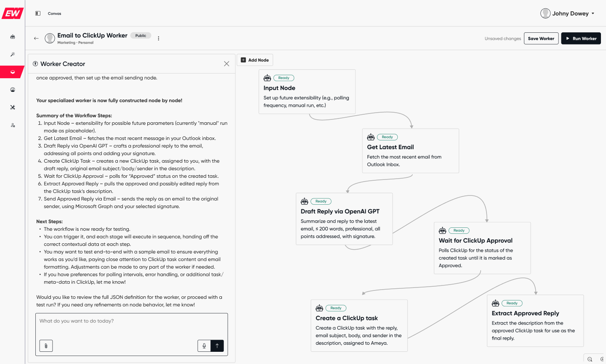
Task: Open the three-dot menu next to Public
Action: [158, 38]
